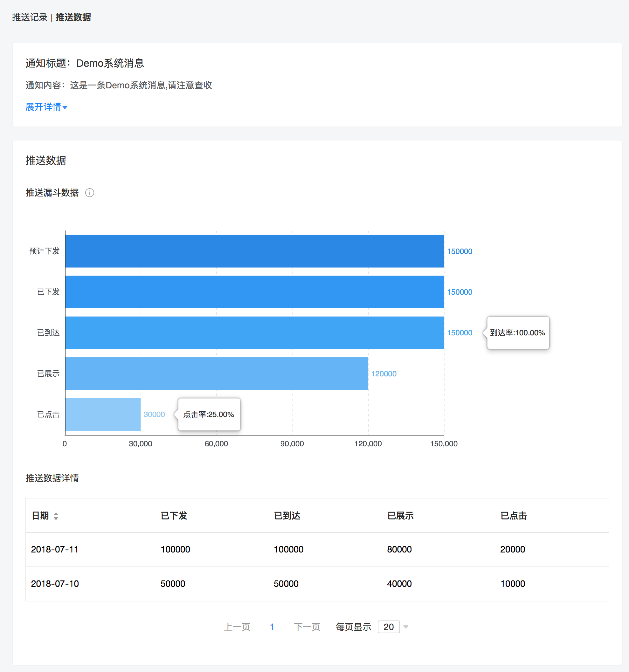Click value 80000 in 2018-07-11 row

[399, 550]
